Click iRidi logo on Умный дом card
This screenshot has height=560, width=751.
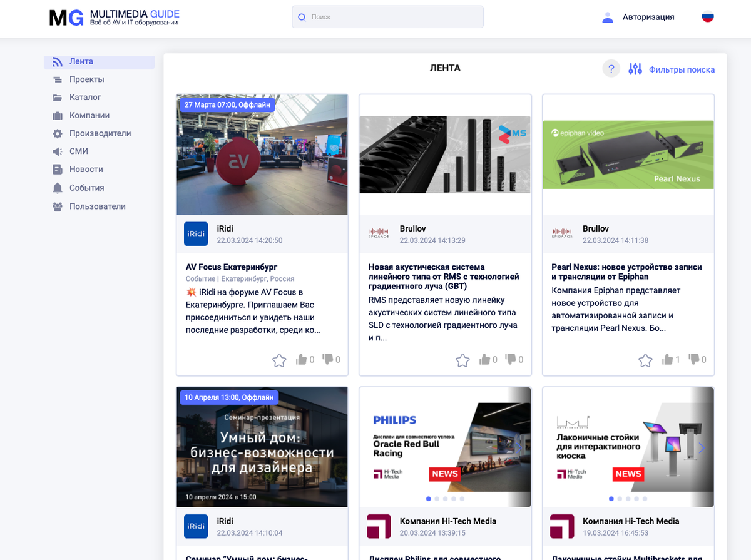(196, 526)
